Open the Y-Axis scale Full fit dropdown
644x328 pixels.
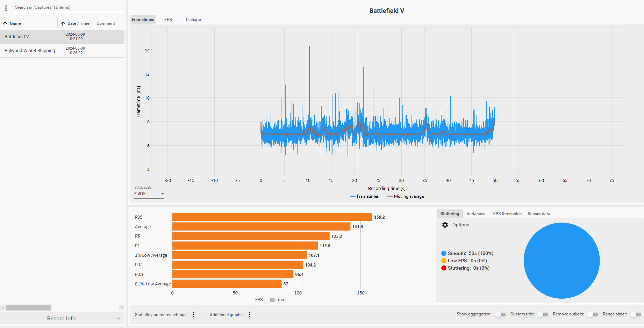coord(149,194)
